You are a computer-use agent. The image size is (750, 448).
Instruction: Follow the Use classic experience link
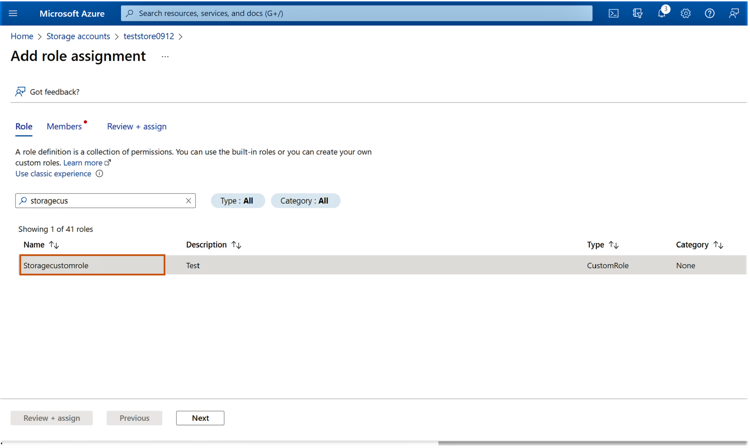pyautogui.click(x=53, y=174)
